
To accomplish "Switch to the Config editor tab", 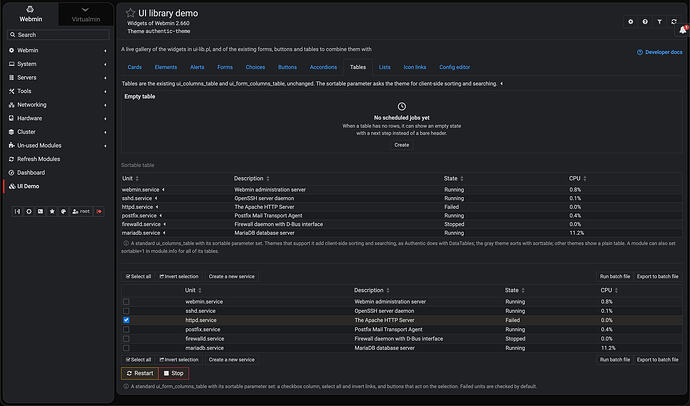I will (x=455, y=67).
